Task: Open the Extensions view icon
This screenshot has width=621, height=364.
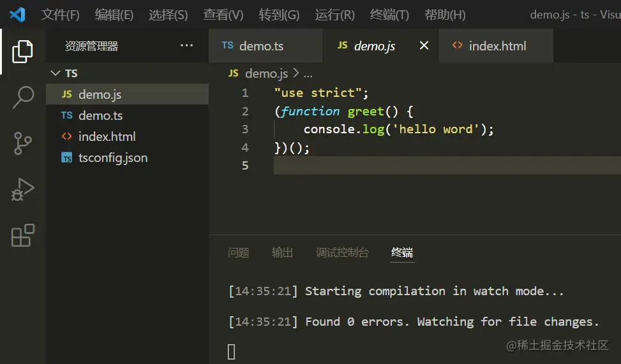Action: tap(22, 235)
